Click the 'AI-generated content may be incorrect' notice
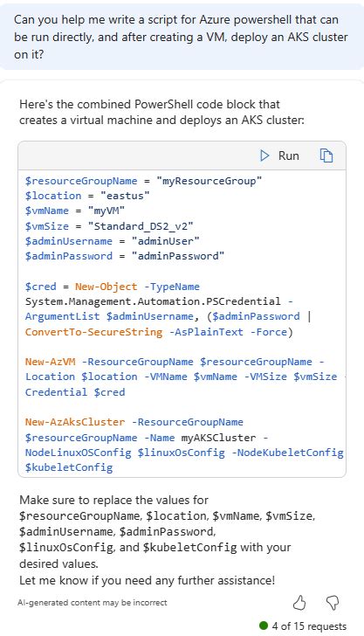This screenshot has height=636, width=364. (x=92, y=603)
